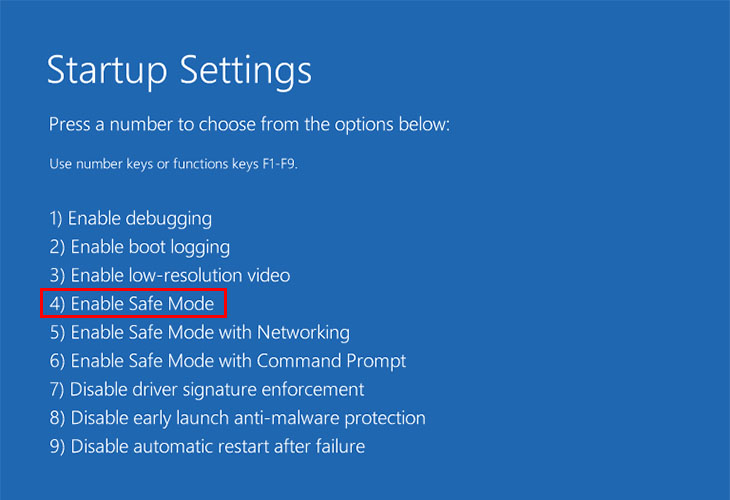
Task: Select Enable Safe Mode with Command Prompt
Action: [228, 361]
